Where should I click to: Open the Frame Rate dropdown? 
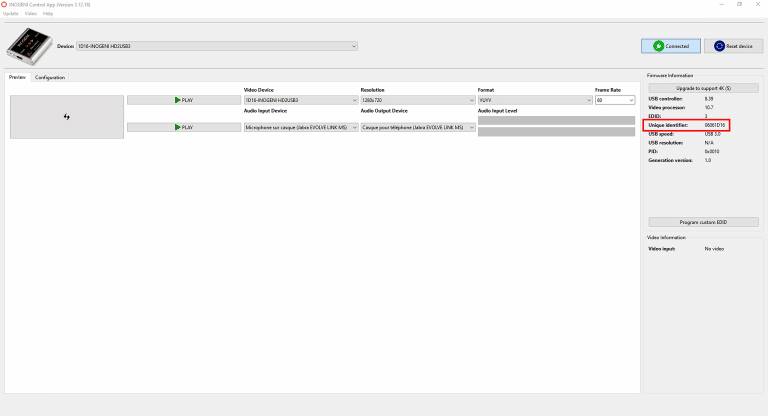tap(615, 100)
